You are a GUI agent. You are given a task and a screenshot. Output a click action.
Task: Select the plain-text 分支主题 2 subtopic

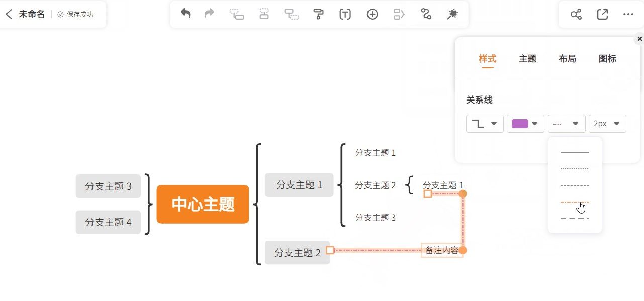coord(375,185)
